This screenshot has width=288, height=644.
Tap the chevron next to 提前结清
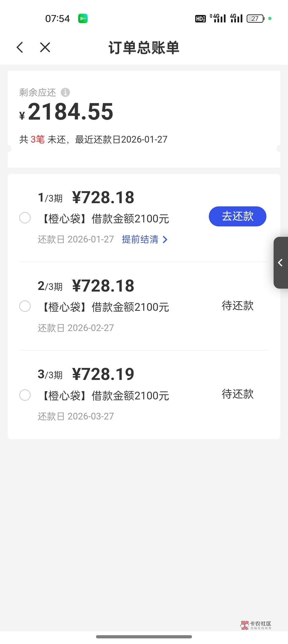click(165, 239)
